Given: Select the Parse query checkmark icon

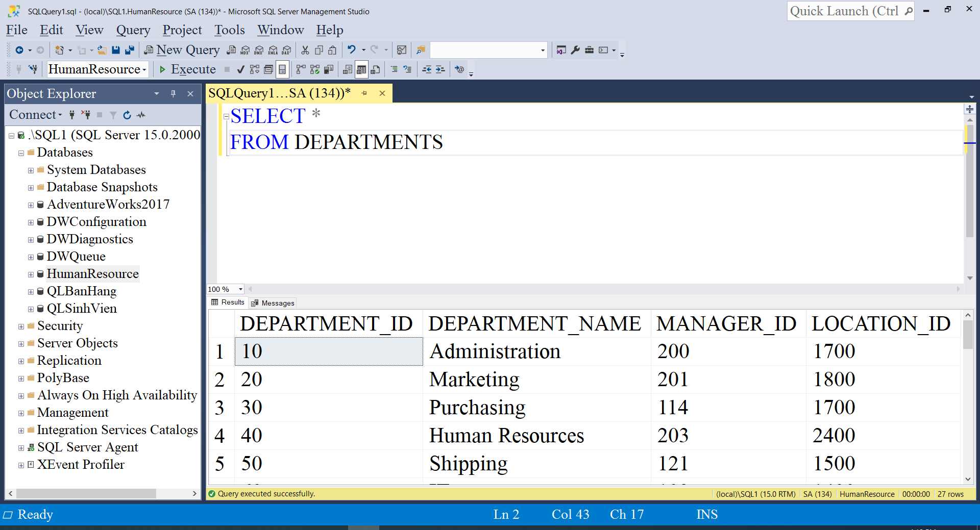Looking at the screenshot, I should 240,69.
